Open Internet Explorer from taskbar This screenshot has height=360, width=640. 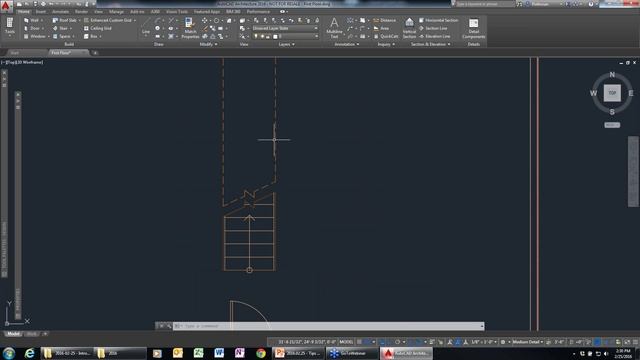coord(29,353)
